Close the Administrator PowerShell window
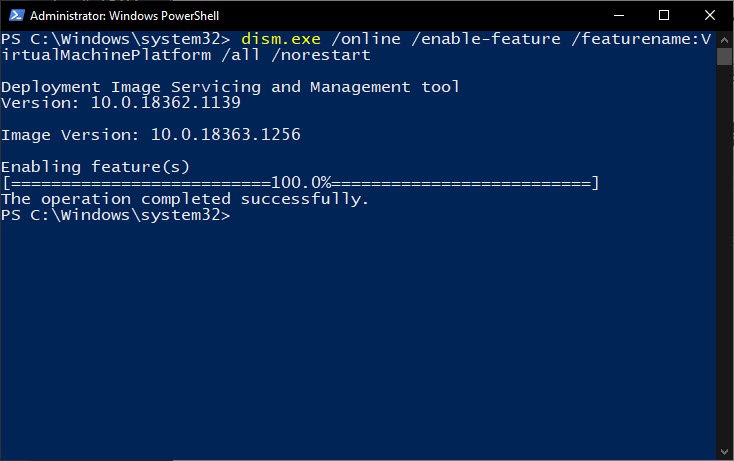 [x=710, y=15]
